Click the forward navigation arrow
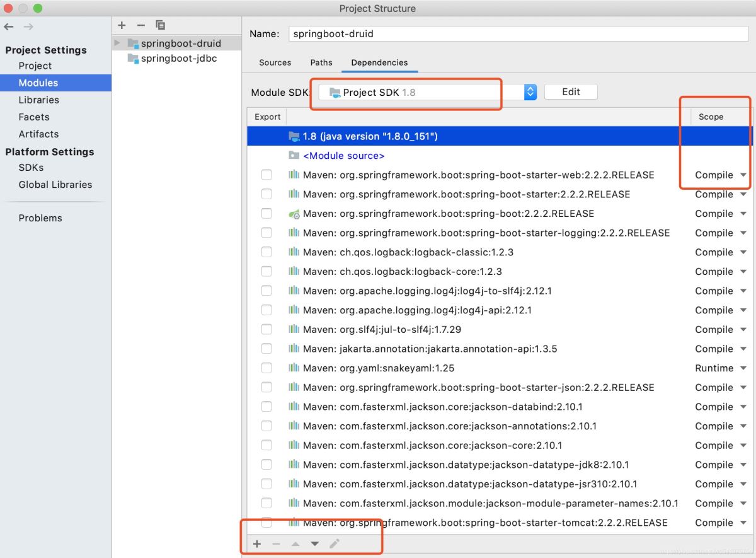Viewport: 756px width, 558px height. tap(28, 26)
